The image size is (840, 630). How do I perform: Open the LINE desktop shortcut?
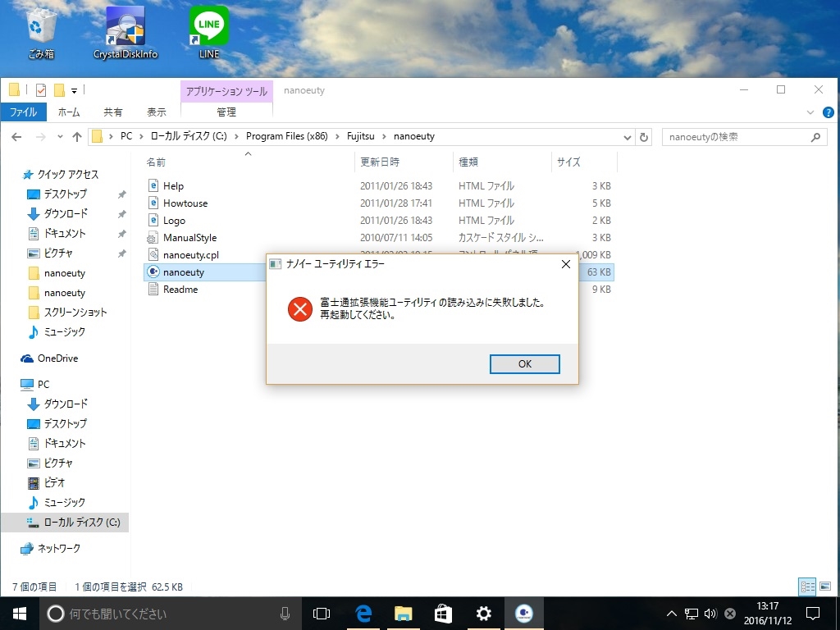point(209,33)
